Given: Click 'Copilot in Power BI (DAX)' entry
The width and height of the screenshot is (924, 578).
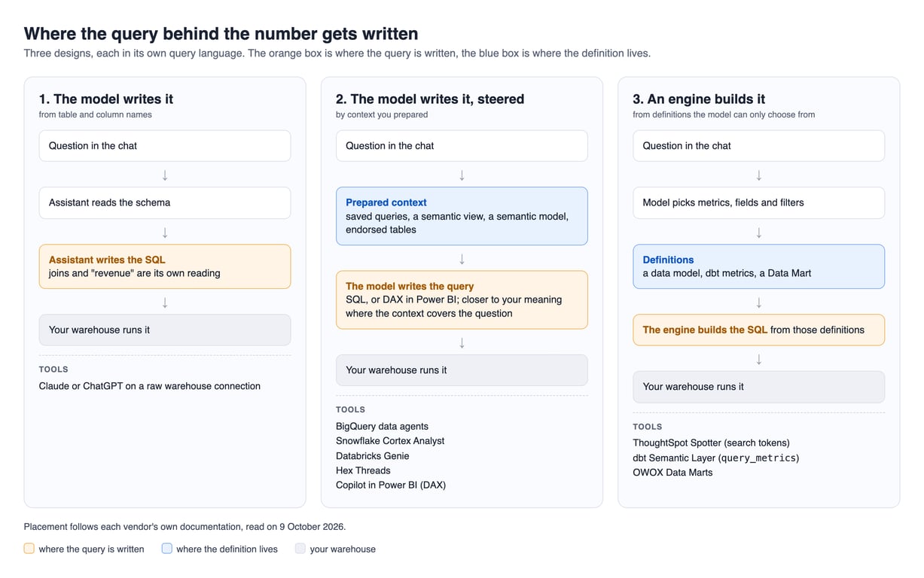Looking at the screenshot, I should (391, 485).
